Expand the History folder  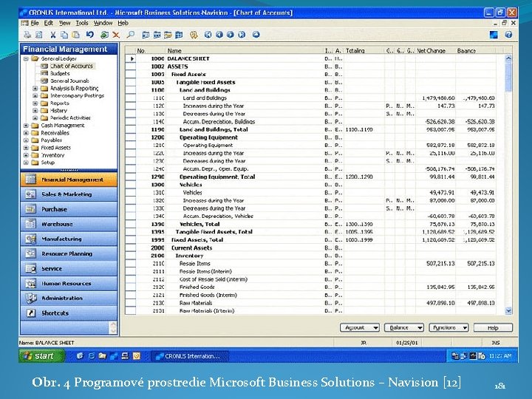tap(35, 111)
